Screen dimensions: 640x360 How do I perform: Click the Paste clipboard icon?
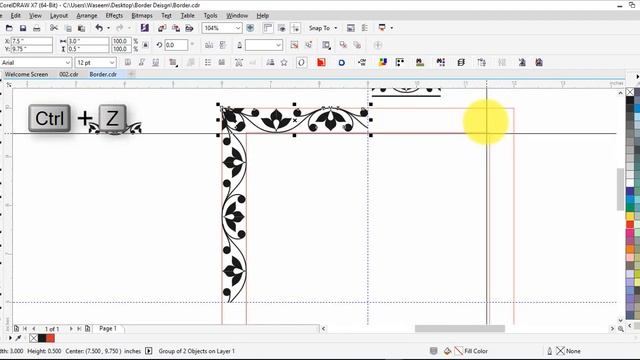pos(82,28)
